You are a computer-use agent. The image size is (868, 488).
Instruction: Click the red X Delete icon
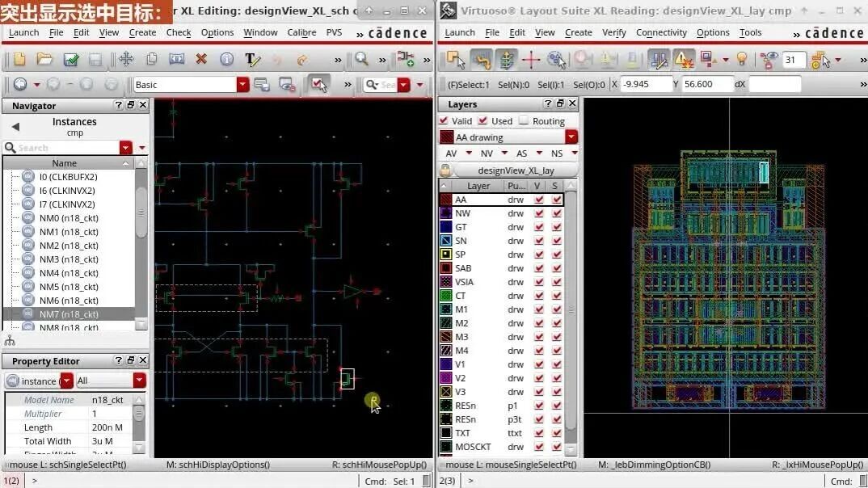pyautogui.click(x=201, y=59)
